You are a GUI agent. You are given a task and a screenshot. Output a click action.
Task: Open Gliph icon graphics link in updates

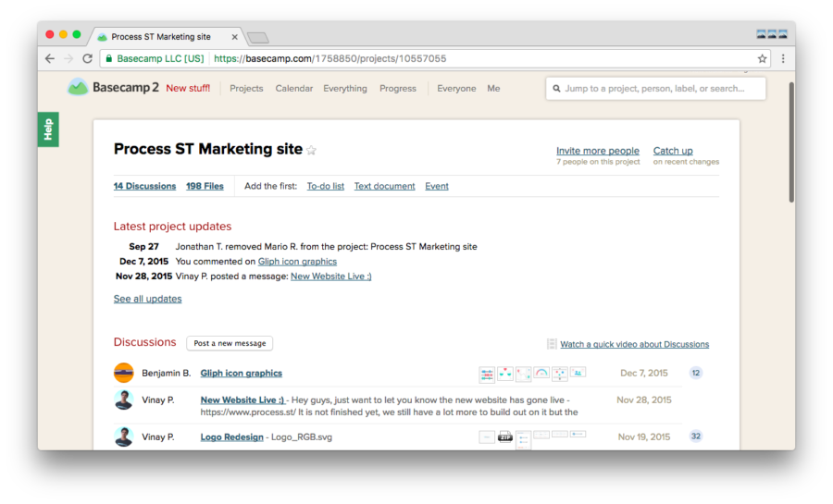tap(297, 262)
